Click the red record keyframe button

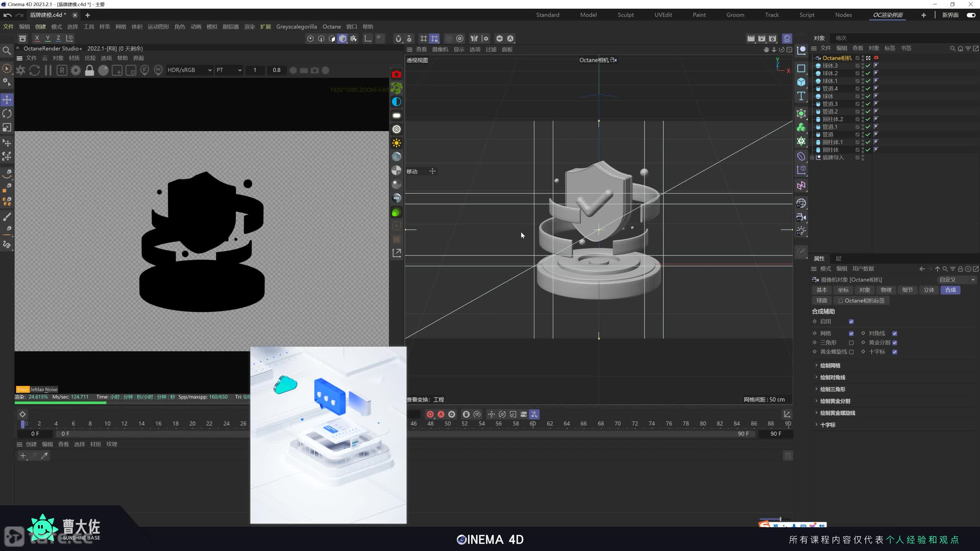pyautogui.click(x=430, y=414)
